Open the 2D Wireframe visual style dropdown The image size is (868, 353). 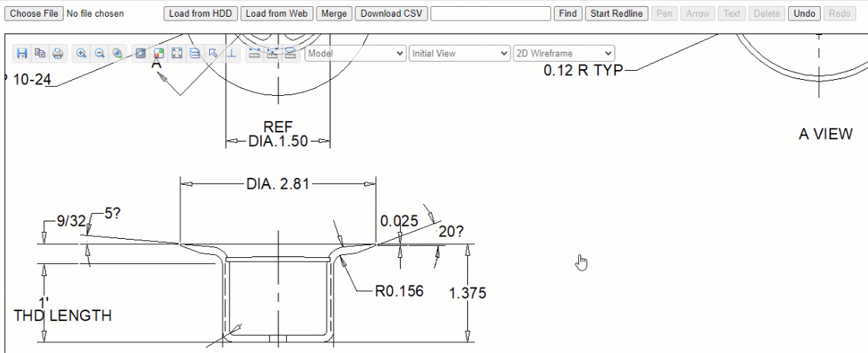click(564, 53)
